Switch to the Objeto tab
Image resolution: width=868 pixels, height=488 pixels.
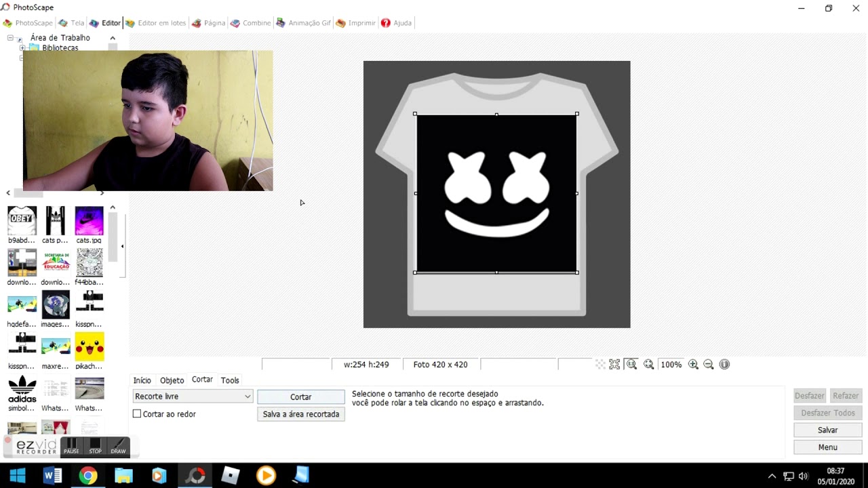pyautogui.click(x=172, y=380)
